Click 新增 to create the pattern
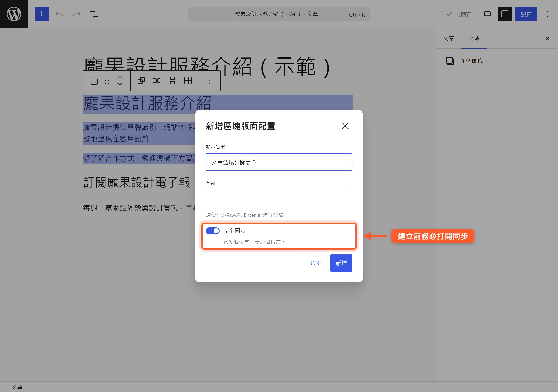The height and width of the screenshot is (392, 558). [341, 263]
